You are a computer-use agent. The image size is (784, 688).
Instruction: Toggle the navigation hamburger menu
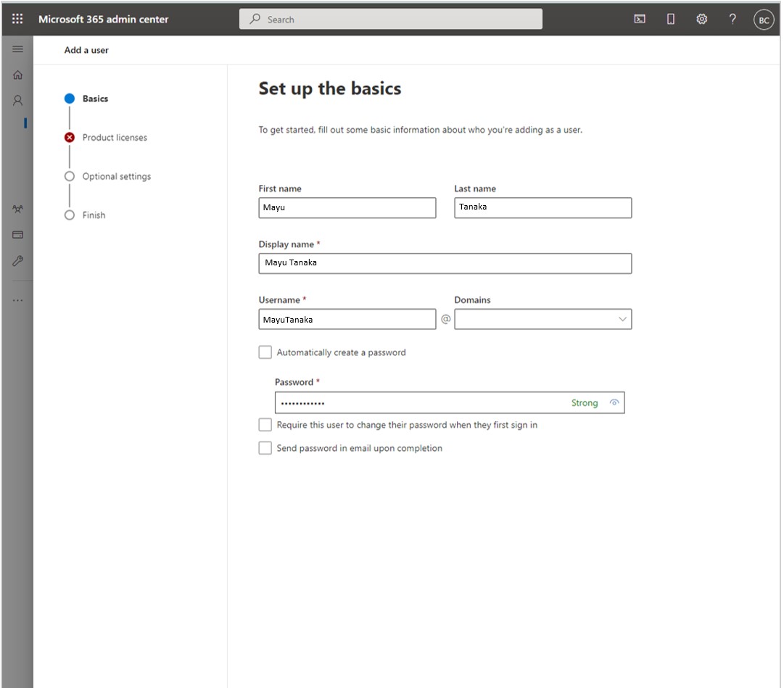pyautogui.click(x=18, y=49)
